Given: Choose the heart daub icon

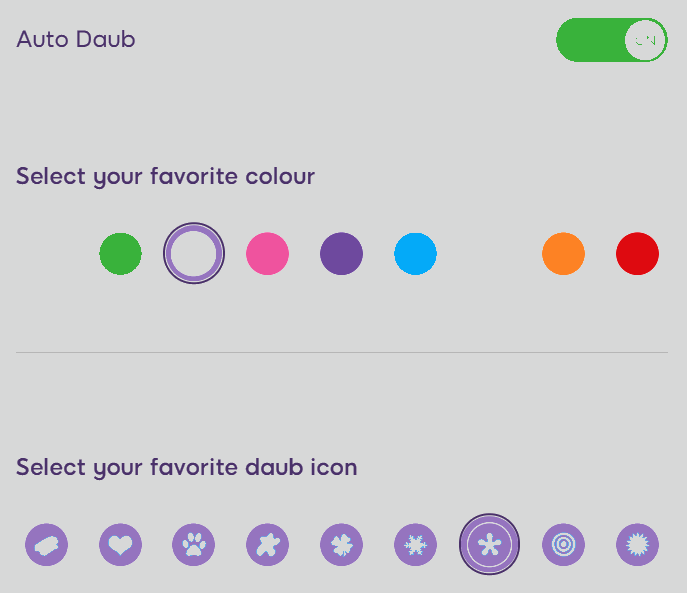Looking at the screenshot, I should click(120, 544).
